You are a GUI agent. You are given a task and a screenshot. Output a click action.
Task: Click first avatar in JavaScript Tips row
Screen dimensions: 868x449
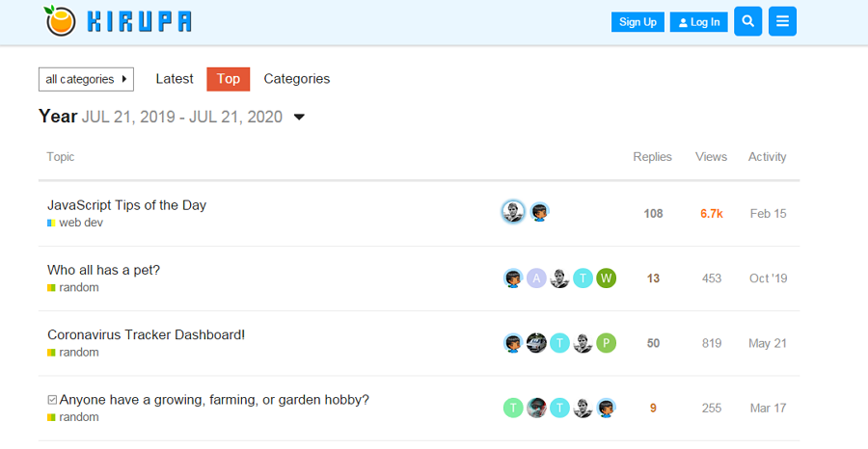pos(513,212)
